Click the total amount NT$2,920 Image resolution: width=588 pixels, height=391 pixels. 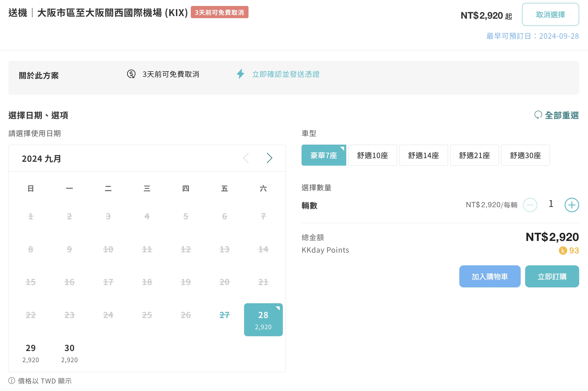coord(552,237)
